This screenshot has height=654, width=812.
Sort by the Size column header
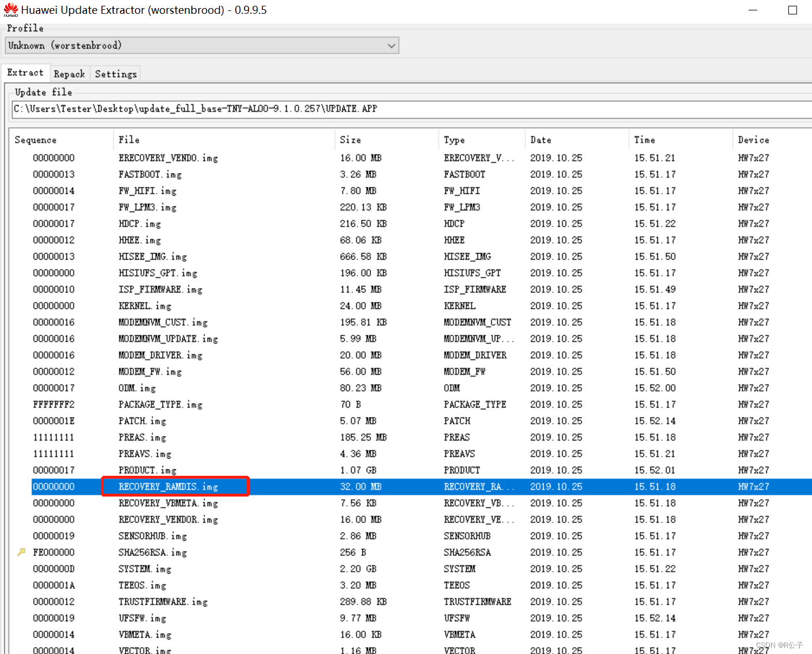350,140
